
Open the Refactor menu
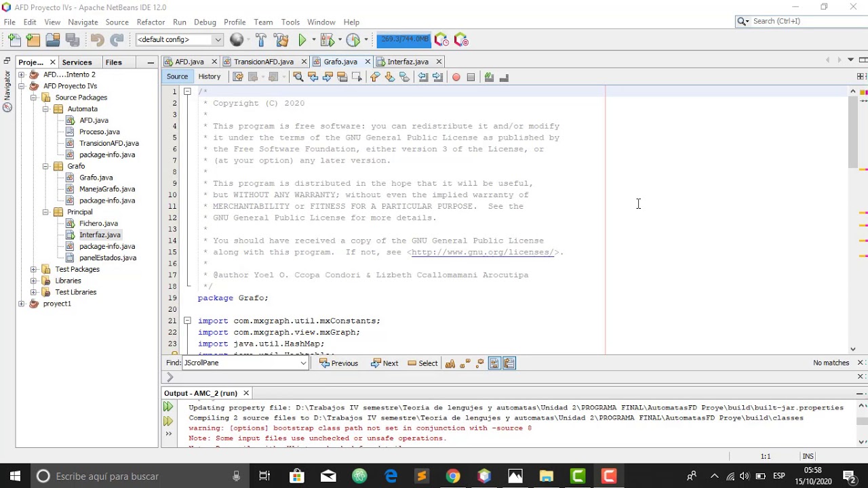tap(151, 22)
